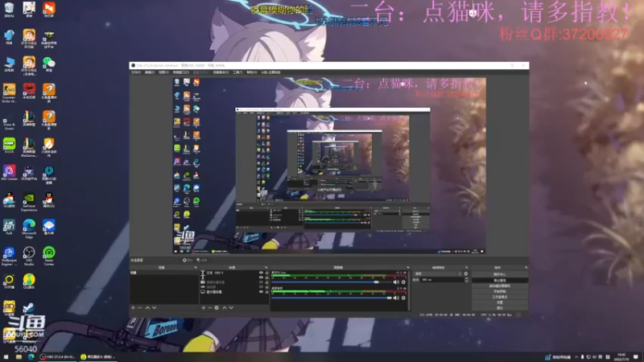Click 设置 button in Controls
The height and width of the screenshot is (362, 644).
pyautogui.click(x=499, y=302)
